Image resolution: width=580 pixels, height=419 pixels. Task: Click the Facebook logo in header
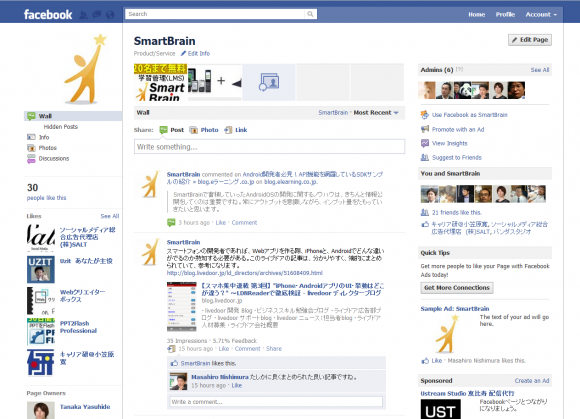click(x=48, y=14)
